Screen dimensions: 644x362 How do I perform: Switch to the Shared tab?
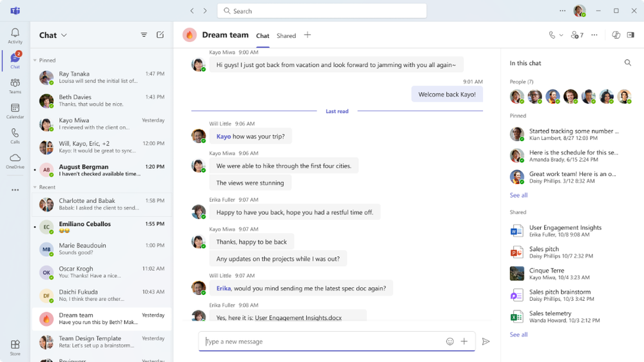pyautogui.click(x=286, y=35)
